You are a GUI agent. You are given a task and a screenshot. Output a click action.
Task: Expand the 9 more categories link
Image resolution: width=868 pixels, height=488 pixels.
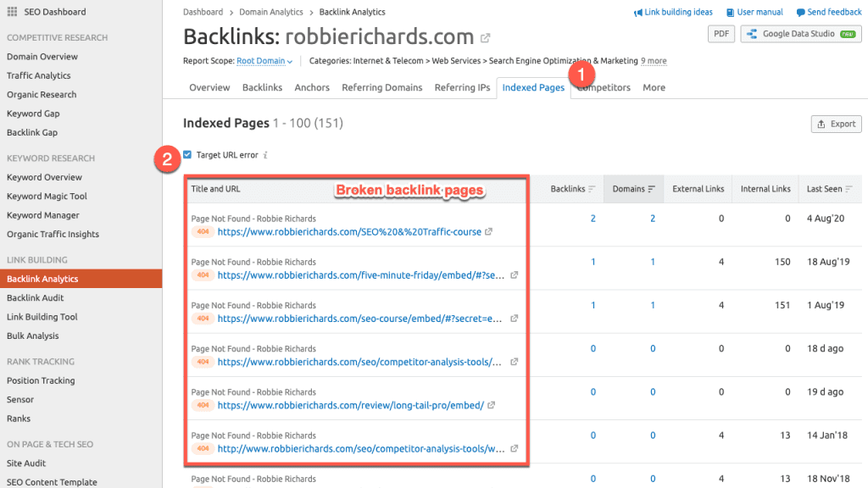(x=653, y=61)
